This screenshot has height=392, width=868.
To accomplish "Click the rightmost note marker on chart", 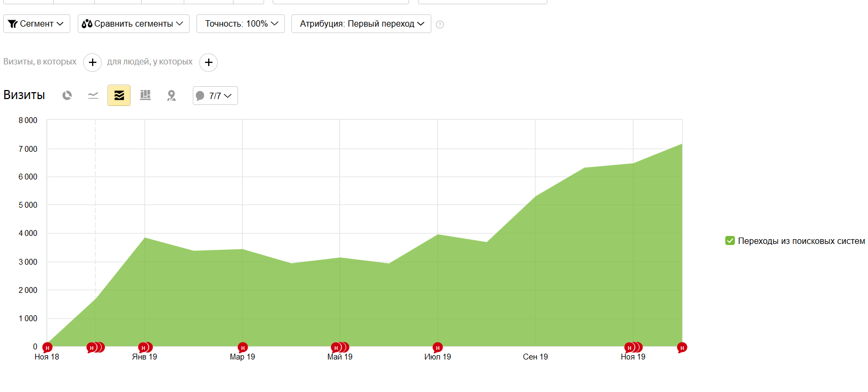I will point(682,348).
